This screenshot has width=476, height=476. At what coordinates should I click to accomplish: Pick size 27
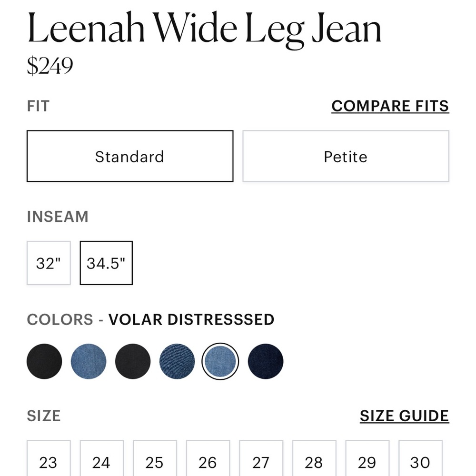tap(260, 462)
